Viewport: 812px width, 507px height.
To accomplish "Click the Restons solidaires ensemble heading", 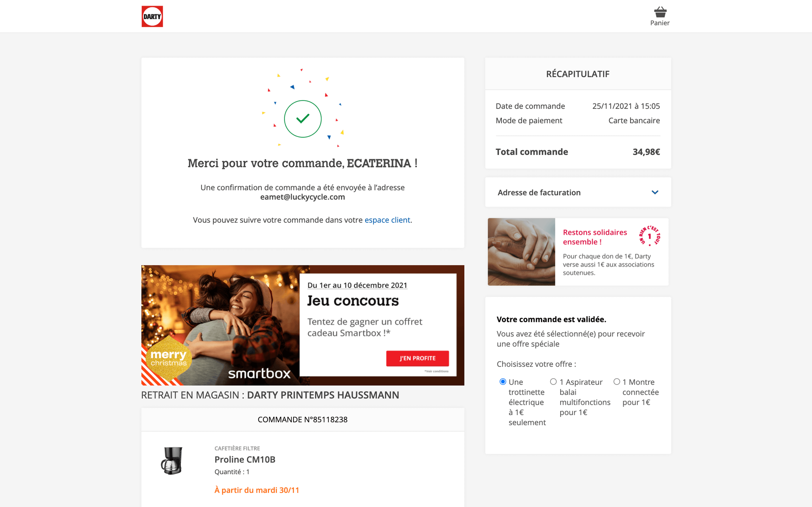I will point(595,237).
